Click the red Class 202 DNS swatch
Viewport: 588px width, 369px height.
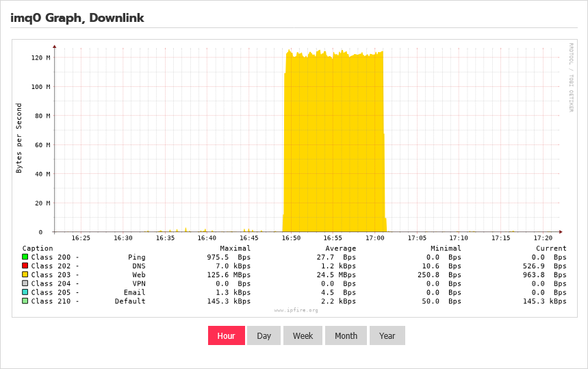[25, 266]
